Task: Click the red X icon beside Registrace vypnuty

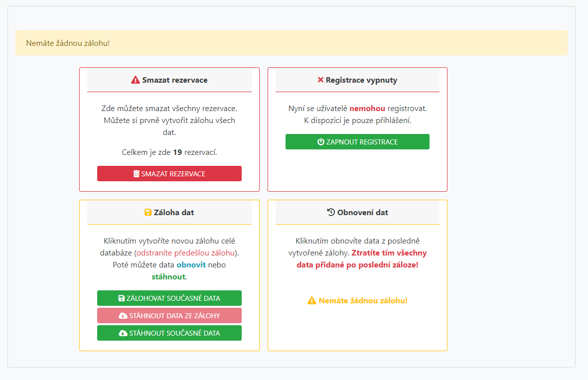Action: (x=320, y=80)
